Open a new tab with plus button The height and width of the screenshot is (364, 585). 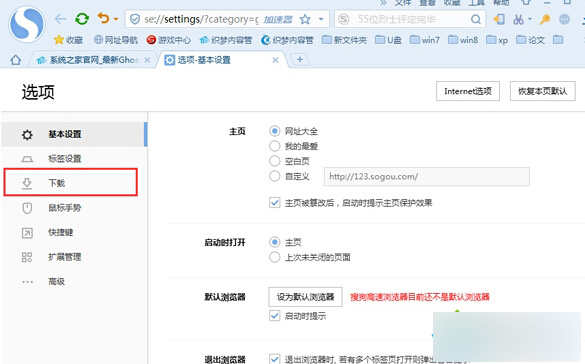pos(300,60)
